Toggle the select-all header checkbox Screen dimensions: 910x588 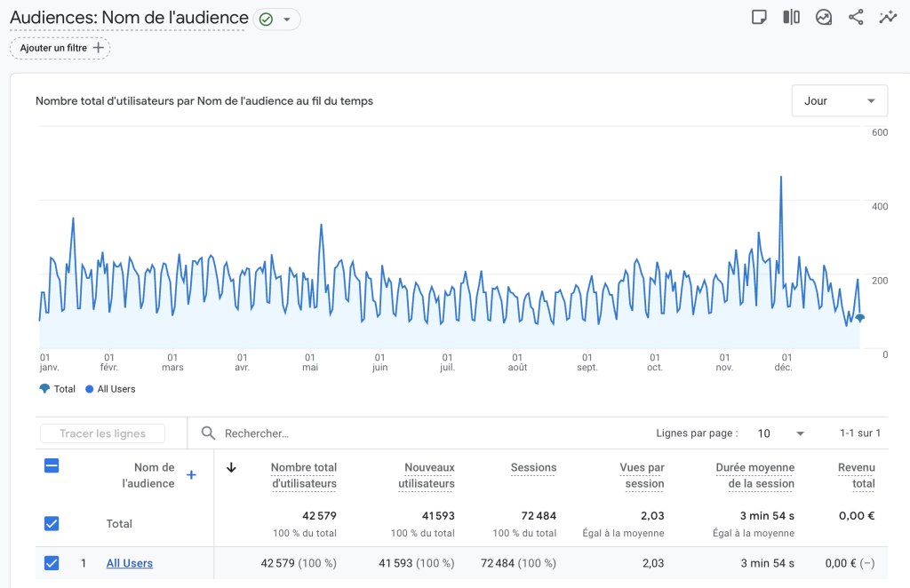tap(52, 465)
